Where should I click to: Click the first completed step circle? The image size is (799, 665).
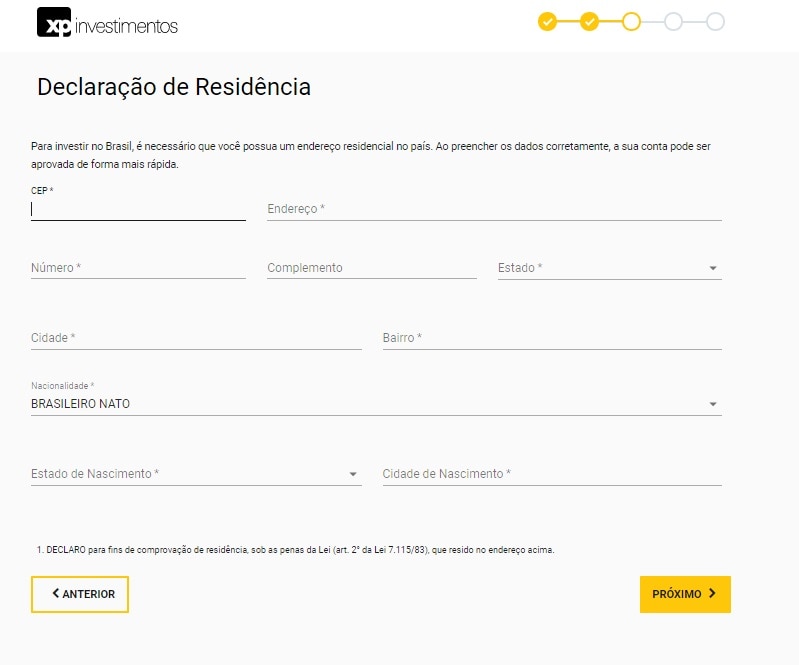click(547, 22)
